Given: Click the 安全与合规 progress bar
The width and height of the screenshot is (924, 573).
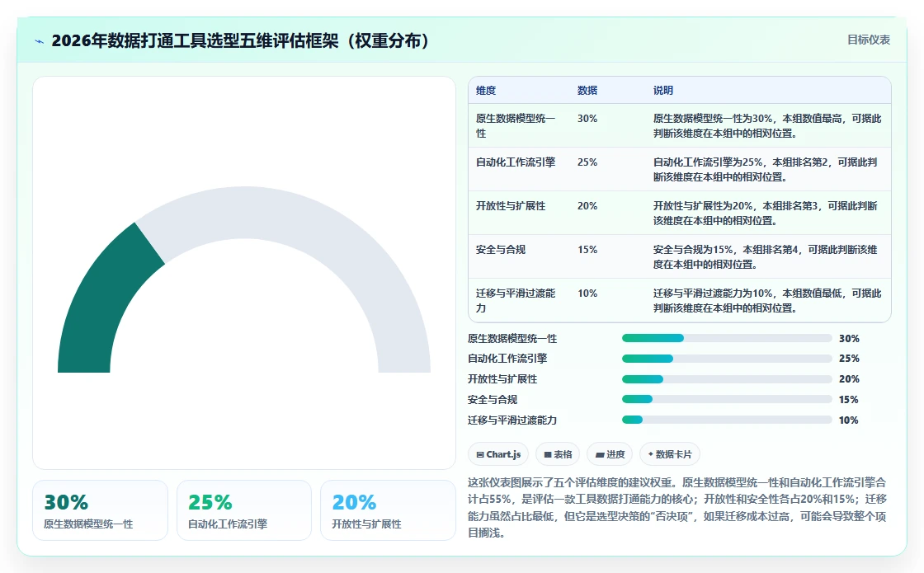Looking at the screenshot, I should (x=727, y=399).
